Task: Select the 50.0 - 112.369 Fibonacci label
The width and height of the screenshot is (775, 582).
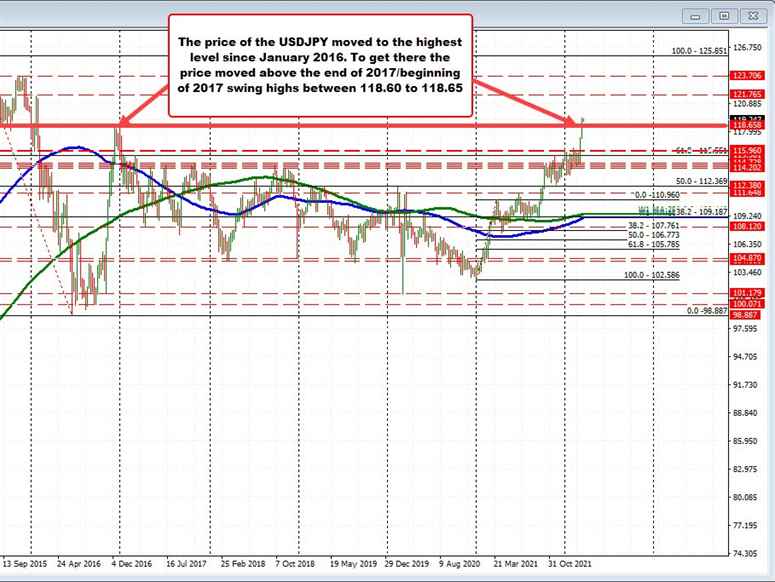Action: pos(702,181)
